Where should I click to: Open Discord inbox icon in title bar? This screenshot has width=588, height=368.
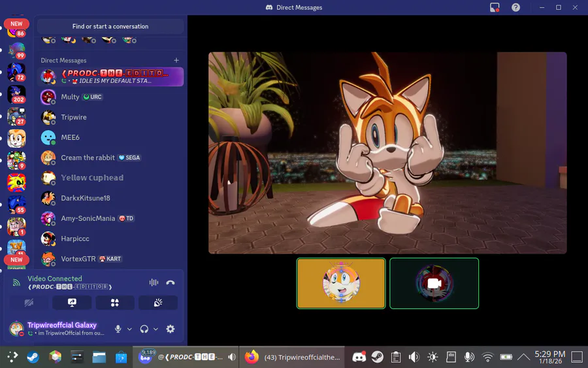pyautogui.click(x=495, y=7)
